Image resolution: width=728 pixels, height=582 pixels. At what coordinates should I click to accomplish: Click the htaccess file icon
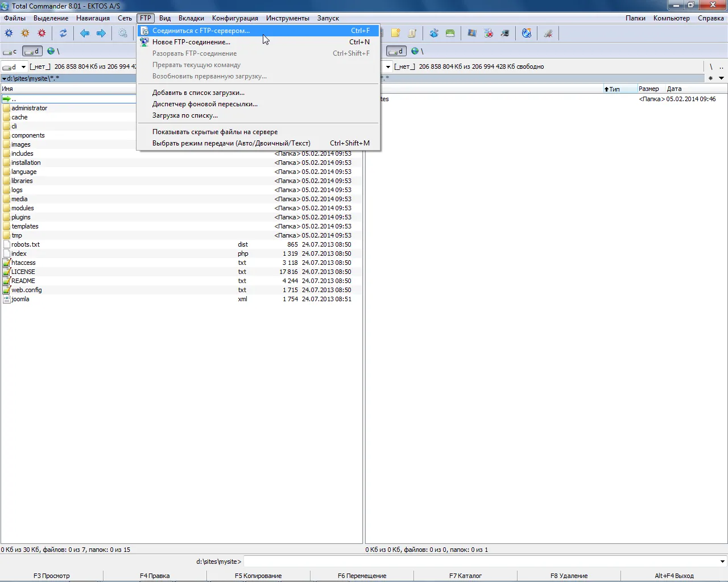tap(7, 263)
